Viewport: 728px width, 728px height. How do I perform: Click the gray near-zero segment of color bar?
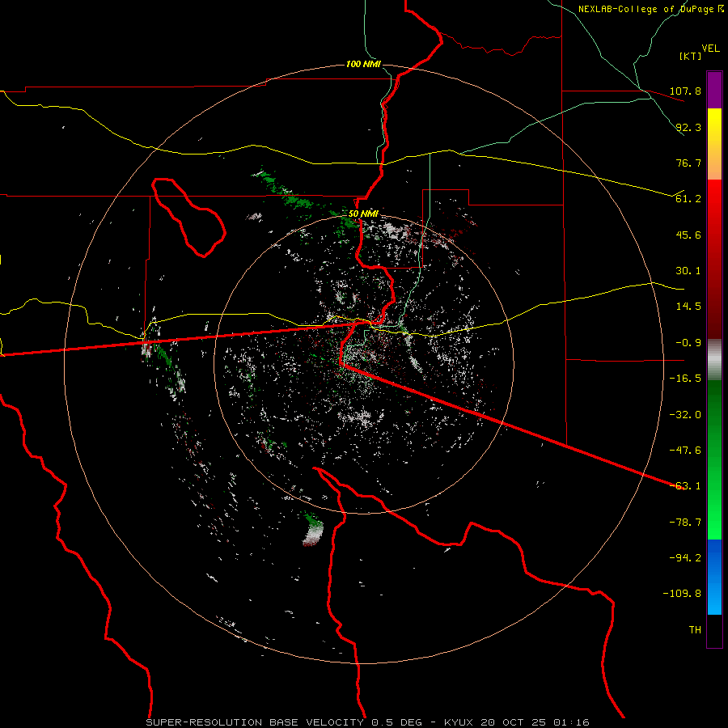pos(714,360)
